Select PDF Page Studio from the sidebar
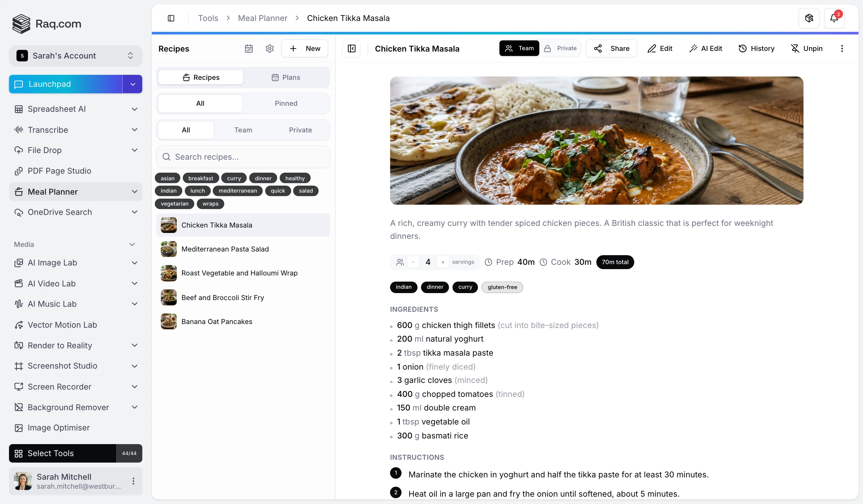This screenshot has width=863, height=504. click(x=60, y=171)
